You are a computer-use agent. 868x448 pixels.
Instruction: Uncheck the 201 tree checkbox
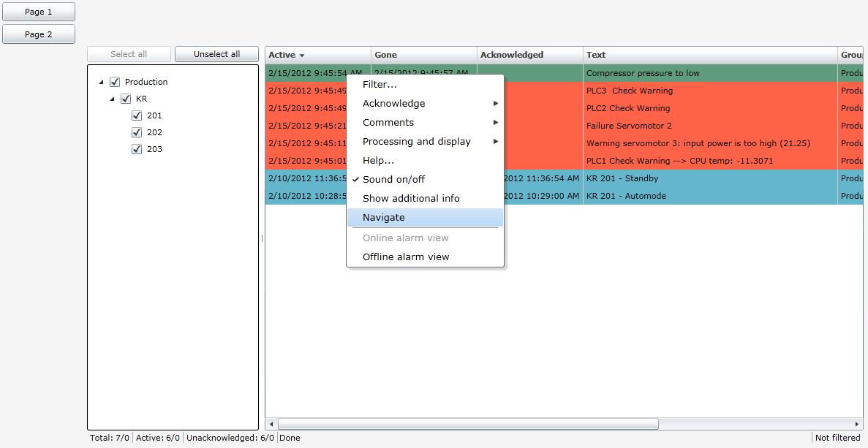tap(137, 115)
